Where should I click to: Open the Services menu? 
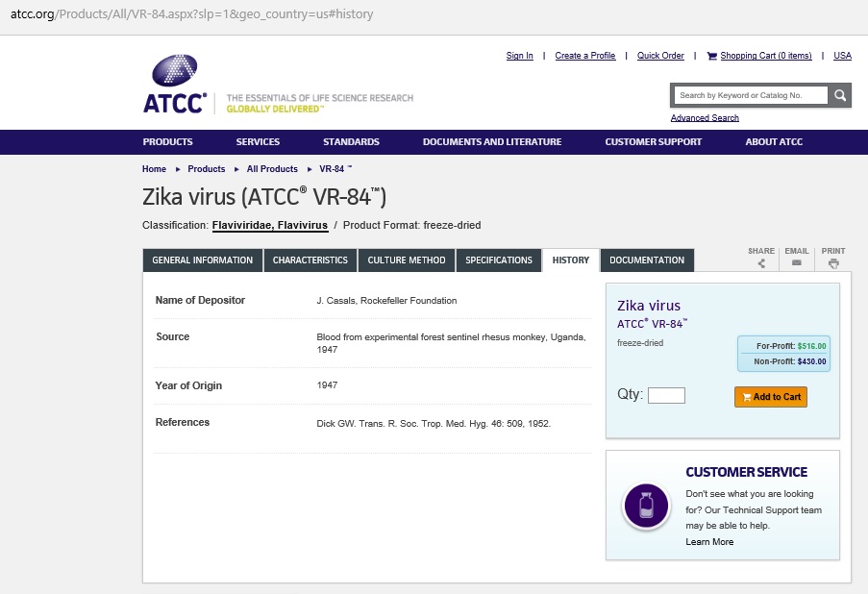[x=258, y=141]
